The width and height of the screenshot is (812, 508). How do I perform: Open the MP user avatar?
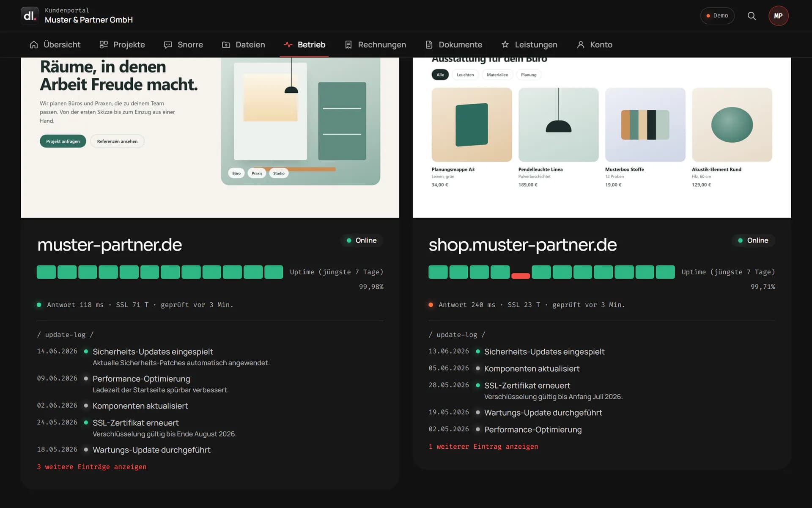tap(778, 16)
